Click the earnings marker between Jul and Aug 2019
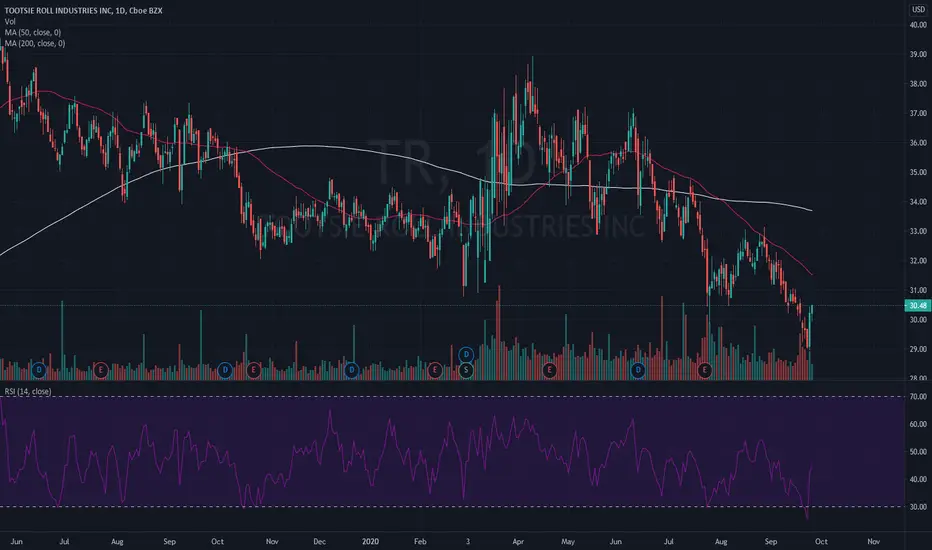932x550 pixels. click(101, 370)
